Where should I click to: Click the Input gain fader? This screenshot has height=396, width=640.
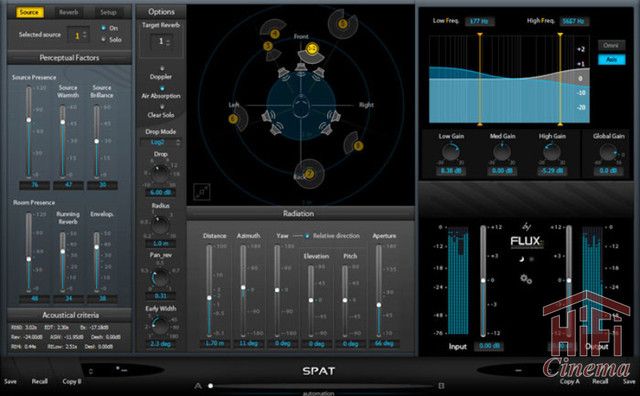483,281
